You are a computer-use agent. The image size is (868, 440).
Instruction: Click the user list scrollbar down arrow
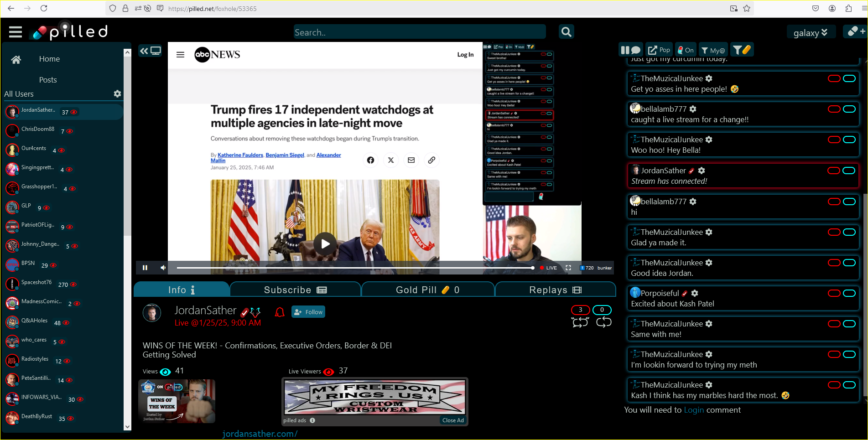tap(127, 427)
